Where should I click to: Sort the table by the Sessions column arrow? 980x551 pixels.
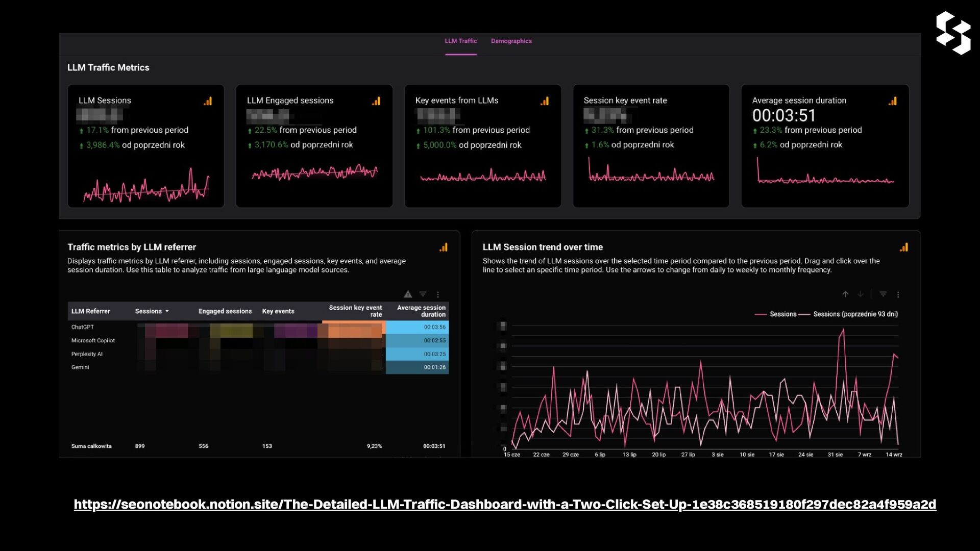coord(167,311)
